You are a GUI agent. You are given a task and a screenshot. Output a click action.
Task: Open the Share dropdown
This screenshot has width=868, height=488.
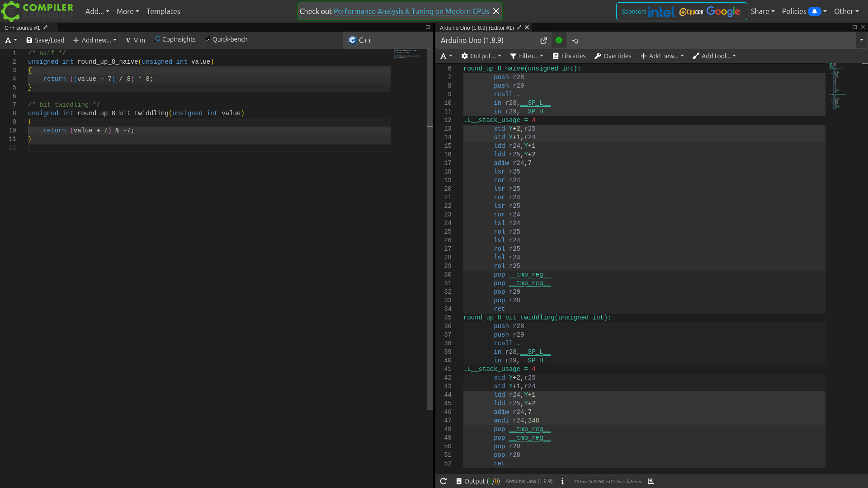[763, 11]
